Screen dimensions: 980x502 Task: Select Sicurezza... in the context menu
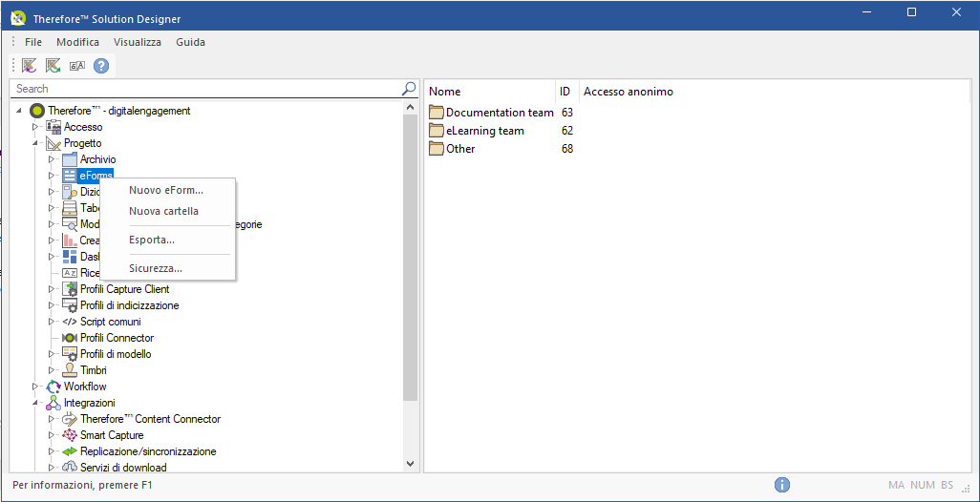tap(156, 268)
